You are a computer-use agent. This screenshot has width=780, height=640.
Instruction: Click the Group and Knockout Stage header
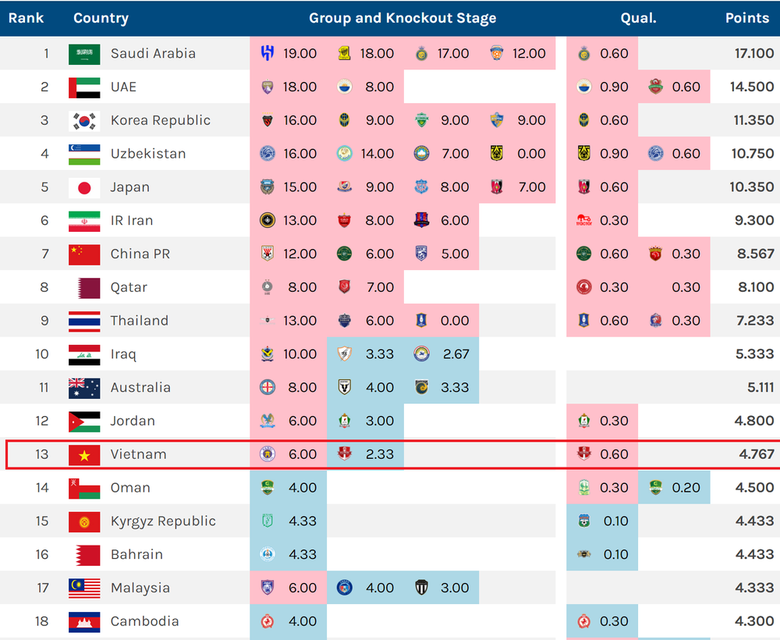pyautogui.click(x=402, y=18)
